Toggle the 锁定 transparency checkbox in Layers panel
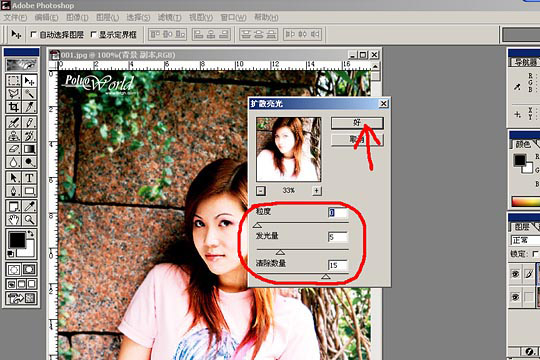 535,254
